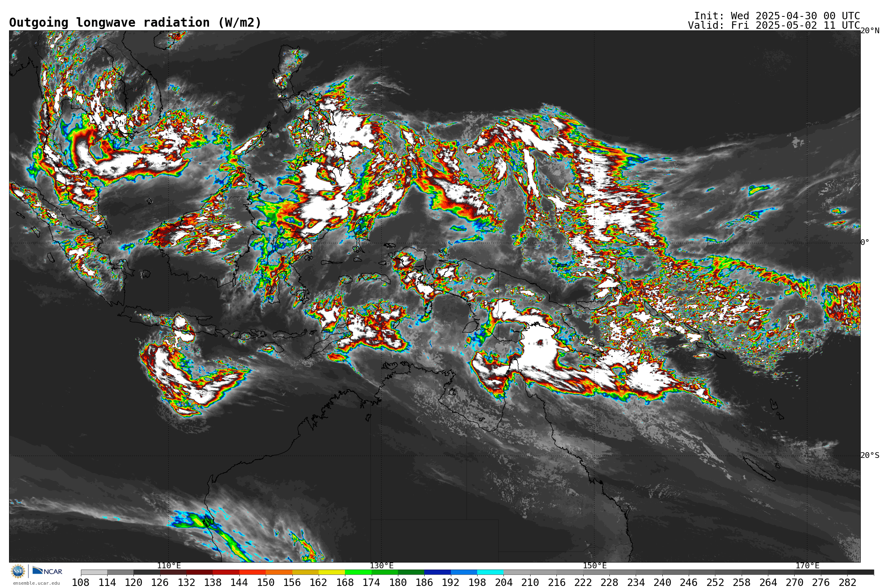The height and width of the screenshot is (588, 887).
Task: Click the 'Valid: Fri 2025-05-02 11 UTC' text
Action: click(x=774, y=25)
